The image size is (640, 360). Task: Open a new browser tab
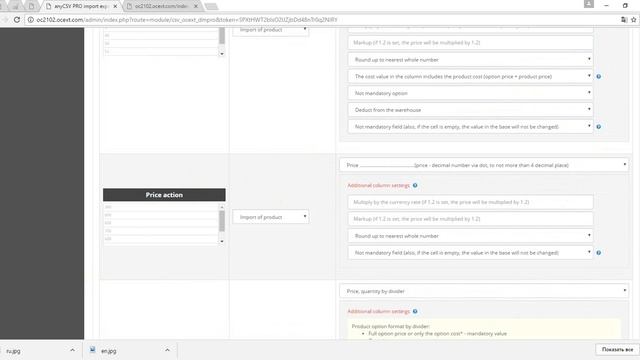pos(211,6)
